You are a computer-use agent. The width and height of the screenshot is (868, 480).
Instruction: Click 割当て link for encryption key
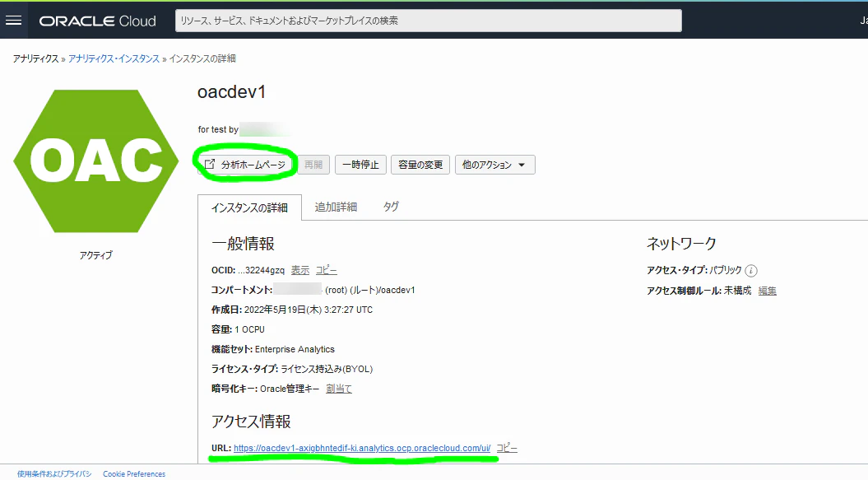click(x=339, y=389)
